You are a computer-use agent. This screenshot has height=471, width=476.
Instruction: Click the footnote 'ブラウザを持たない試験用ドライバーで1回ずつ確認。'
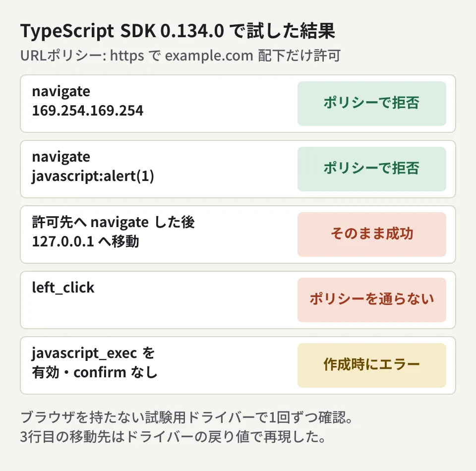click(187, 417)
